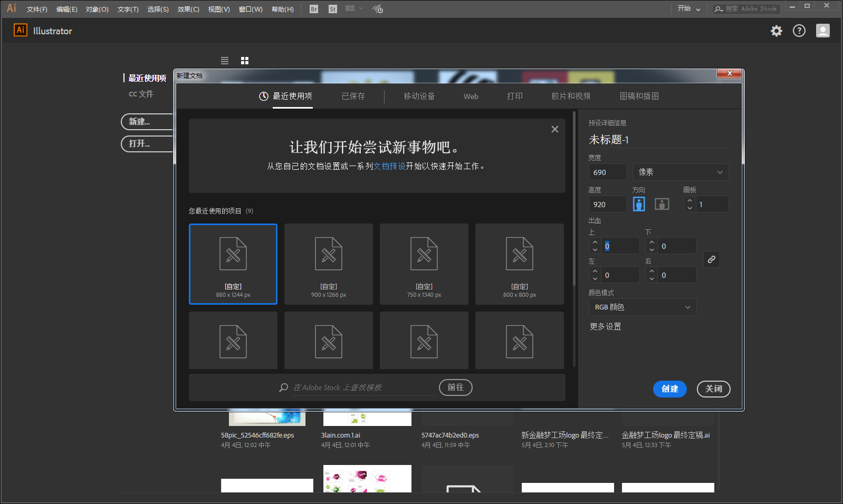Open the arrange documents icon
Image resolution: width=843 pixels, height=504 pixels.
point(350,8)
